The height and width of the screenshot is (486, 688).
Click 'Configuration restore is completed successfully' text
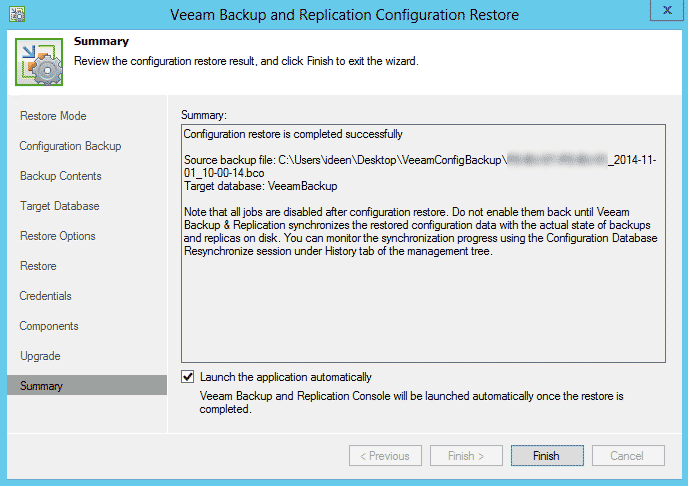tap(293, 134)
